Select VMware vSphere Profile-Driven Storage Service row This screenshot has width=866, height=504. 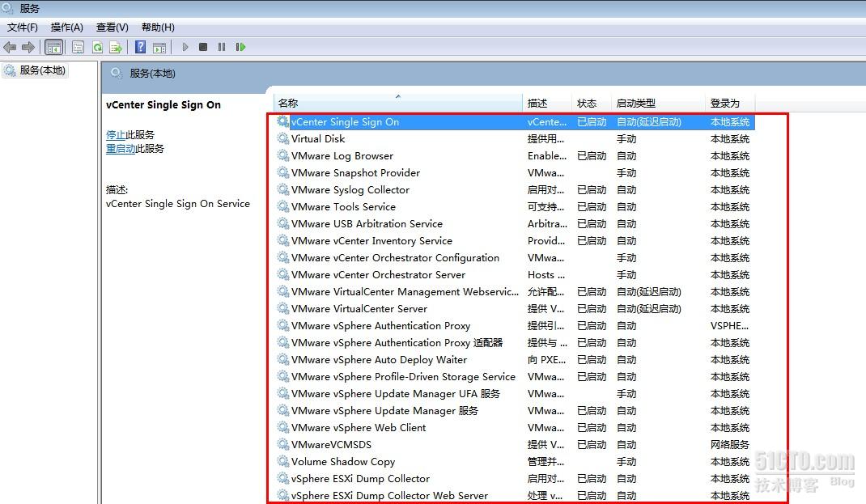tap(515, 377)
